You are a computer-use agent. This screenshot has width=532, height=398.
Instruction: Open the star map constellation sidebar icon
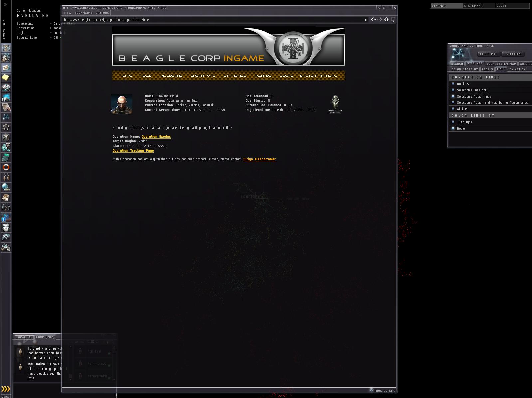click(x=6, y=117)
